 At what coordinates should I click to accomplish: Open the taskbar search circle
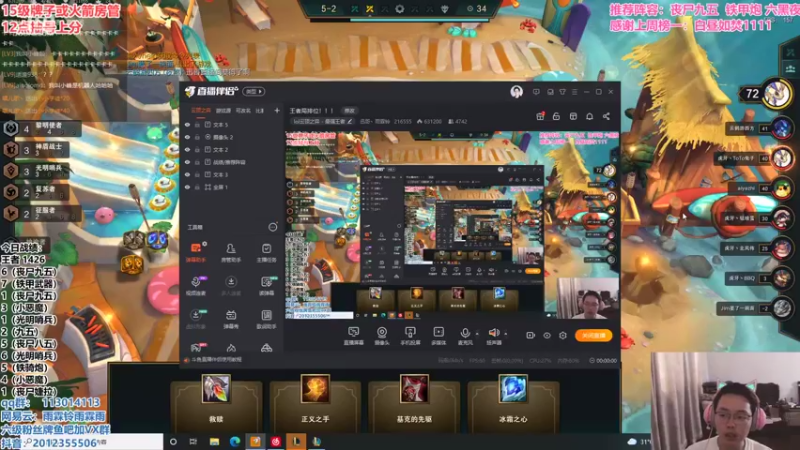pyautogui.click(x=173, y=442)
